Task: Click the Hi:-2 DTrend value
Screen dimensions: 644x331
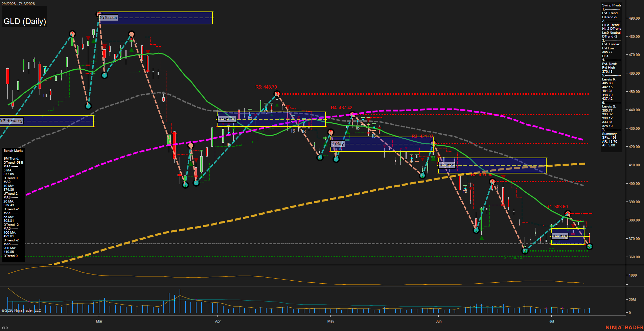Action: pyautogui.click(x=612, y=29)
